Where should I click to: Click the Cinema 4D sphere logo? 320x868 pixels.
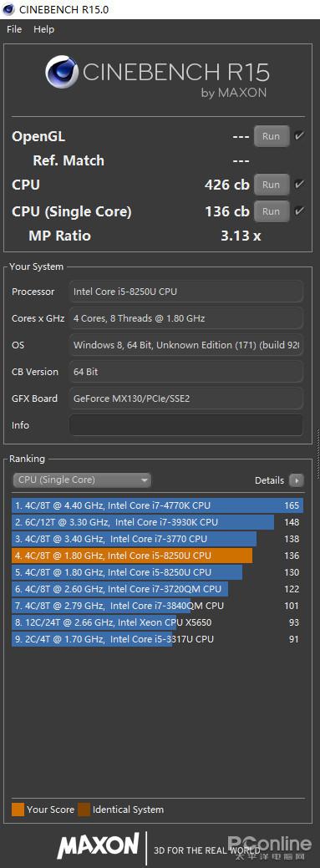[x=62, y=73]
